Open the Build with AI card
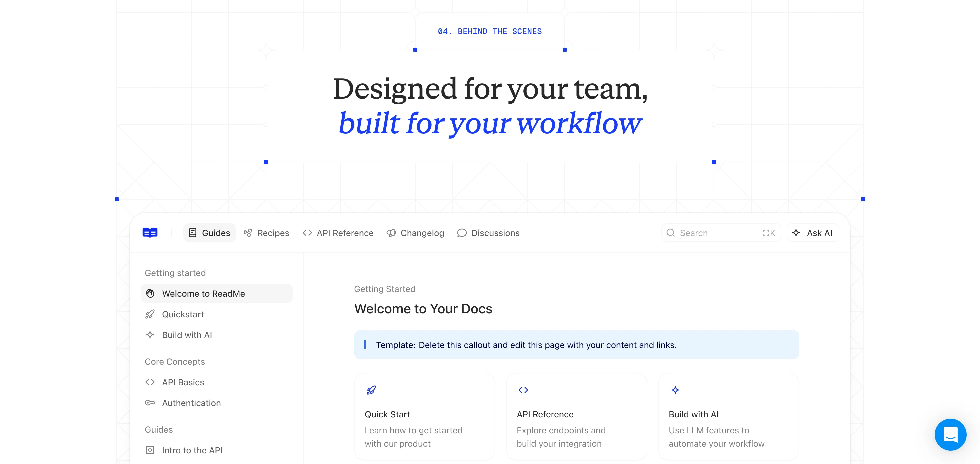Viewport: 980px width, 464px height. tap(728, 416)
